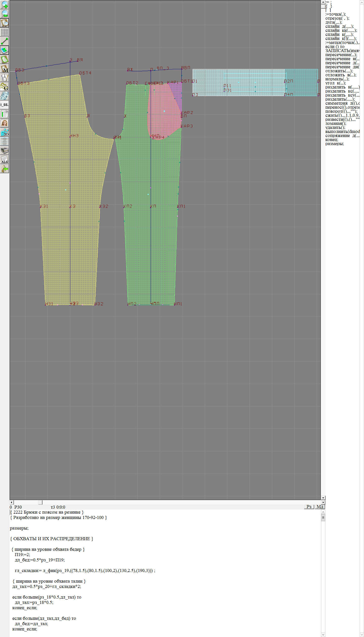Click the zoom out magnifier icon

tap(5, 14)
